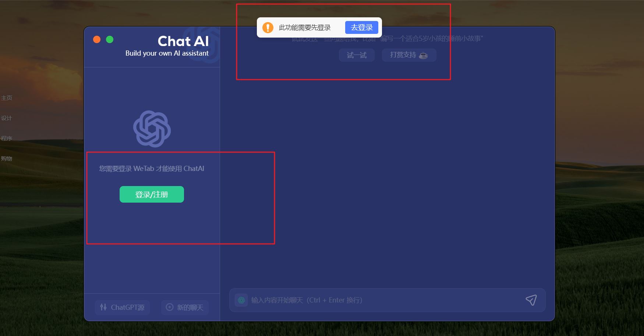The height and width of the screenshot is (336, 644).
Task: Select 主页 in the left background sidebar
Action: click(x=7, y=98)
